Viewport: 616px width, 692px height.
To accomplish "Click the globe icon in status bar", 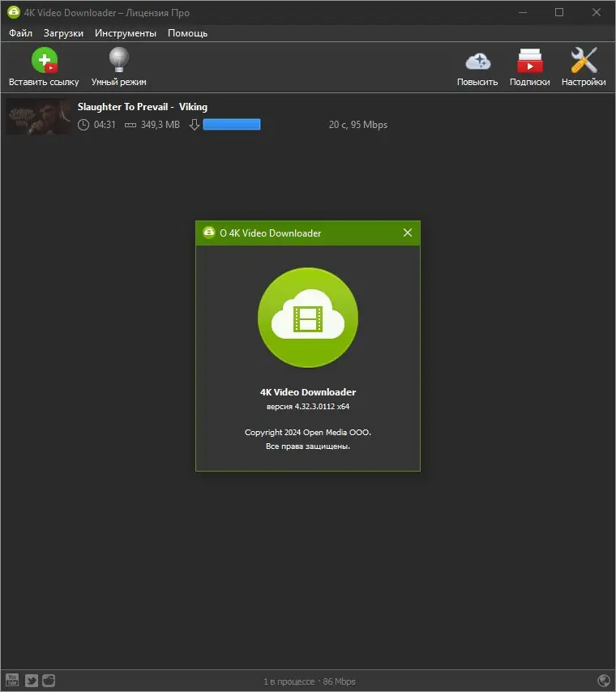I will 604,681.
